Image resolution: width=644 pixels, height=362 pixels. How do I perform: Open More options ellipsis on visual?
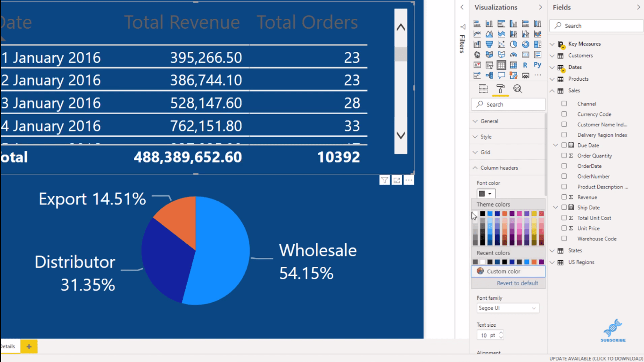[x=409, y=180]
